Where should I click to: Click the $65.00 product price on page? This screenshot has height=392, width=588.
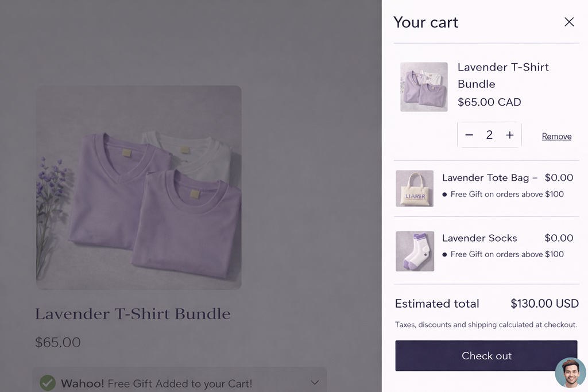[58, 343]
